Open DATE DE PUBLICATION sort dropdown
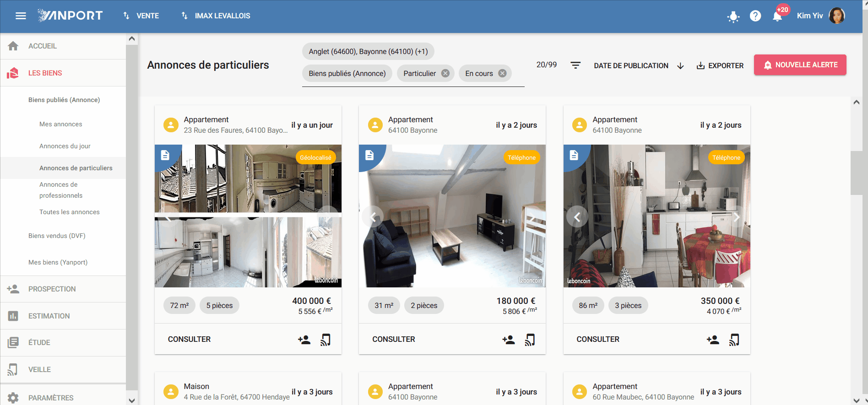This screenshot has width=868, height=405. click(631, 65)
